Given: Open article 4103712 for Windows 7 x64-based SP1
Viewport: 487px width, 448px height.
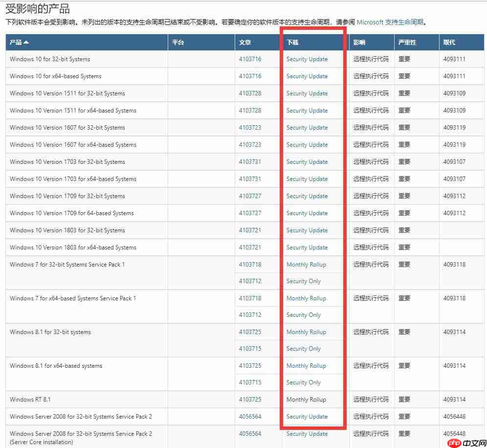Looking at the screenshot, I should pyautogui.click(x=250, y=314).
